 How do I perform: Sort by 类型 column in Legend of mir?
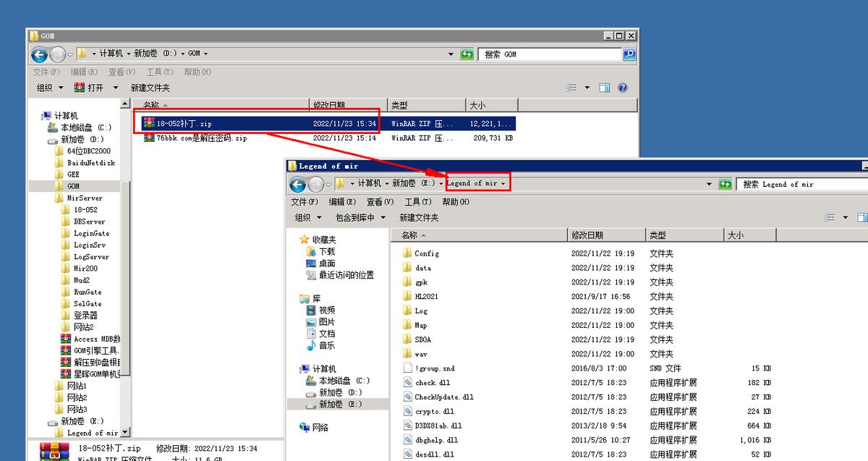point(685,235)
